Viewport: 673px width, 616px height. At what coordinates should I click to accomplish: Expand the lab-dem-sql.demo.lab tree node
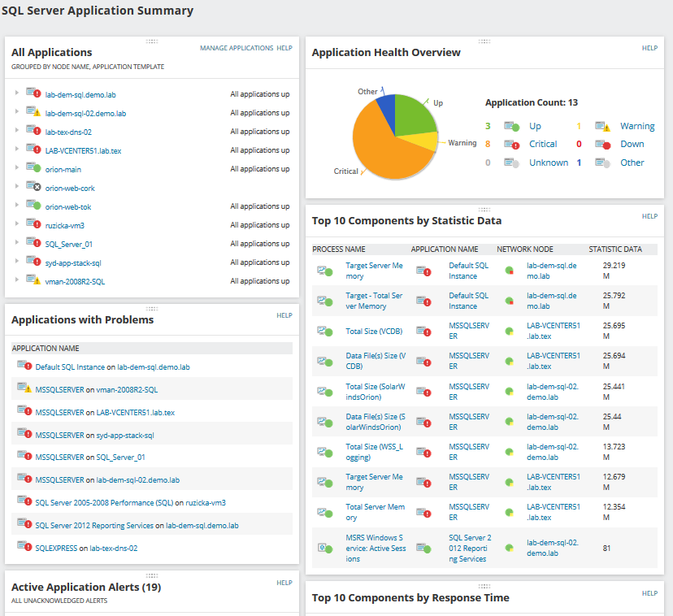16,94
